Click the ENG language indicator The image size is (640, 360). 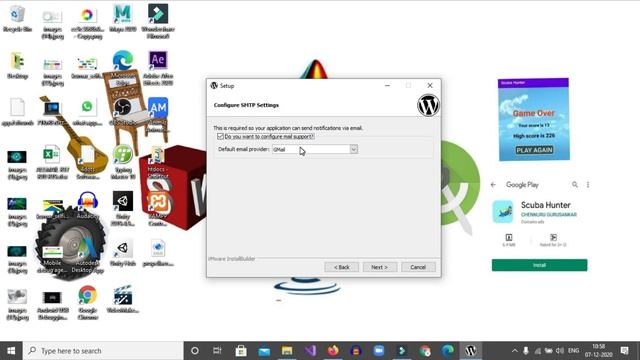coord(573,351)
